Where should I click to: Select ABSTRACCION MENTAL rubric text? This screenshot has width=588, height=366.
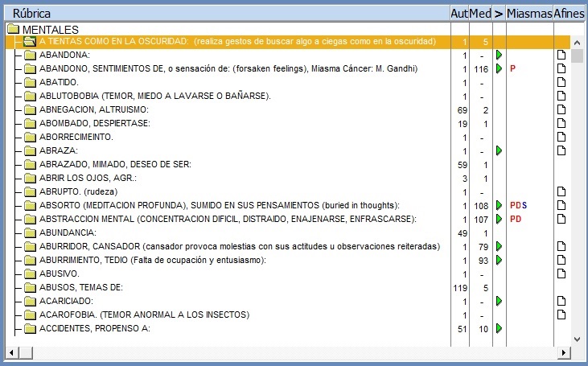tap(228, 219)
